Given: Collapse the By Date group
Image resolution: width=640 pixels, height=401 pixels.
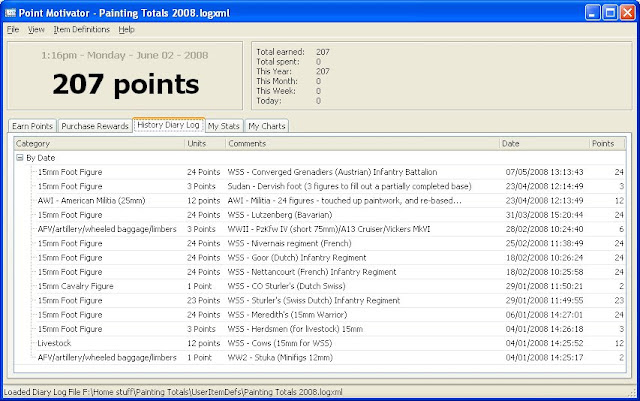Looking at the screenshot, I should pyautogui.click(x=20, y=158).
